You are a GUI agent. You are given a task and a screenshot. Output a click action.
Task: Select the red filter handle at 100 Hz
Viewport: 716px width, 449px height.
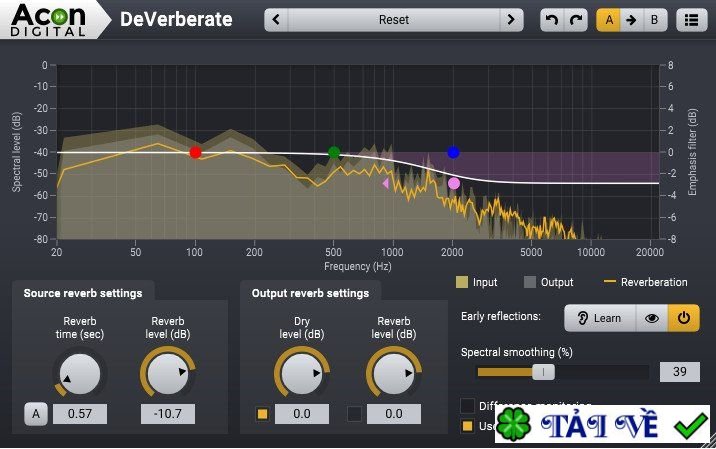coord(195,153)
